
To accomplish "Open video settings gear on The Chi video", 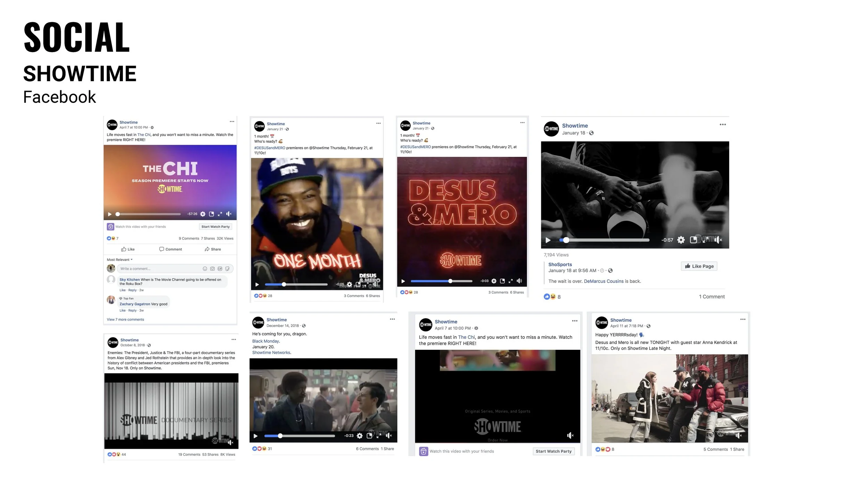I will (203, 214).
